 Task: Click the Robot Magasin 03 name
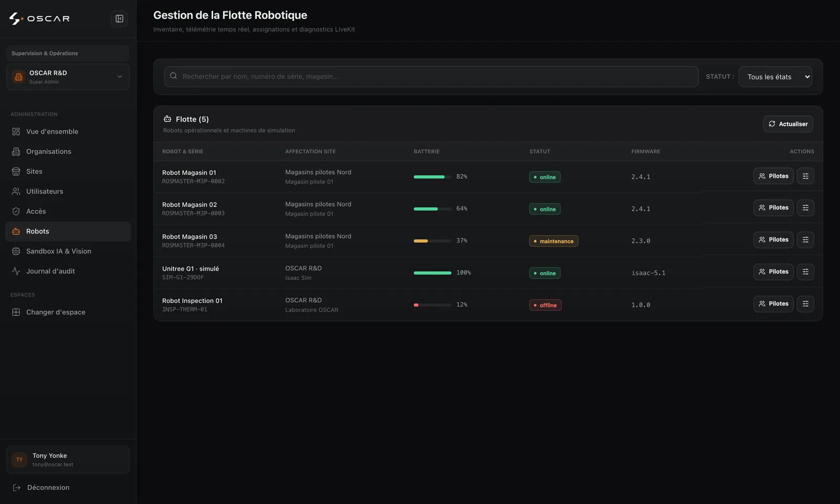click(190, 237)
